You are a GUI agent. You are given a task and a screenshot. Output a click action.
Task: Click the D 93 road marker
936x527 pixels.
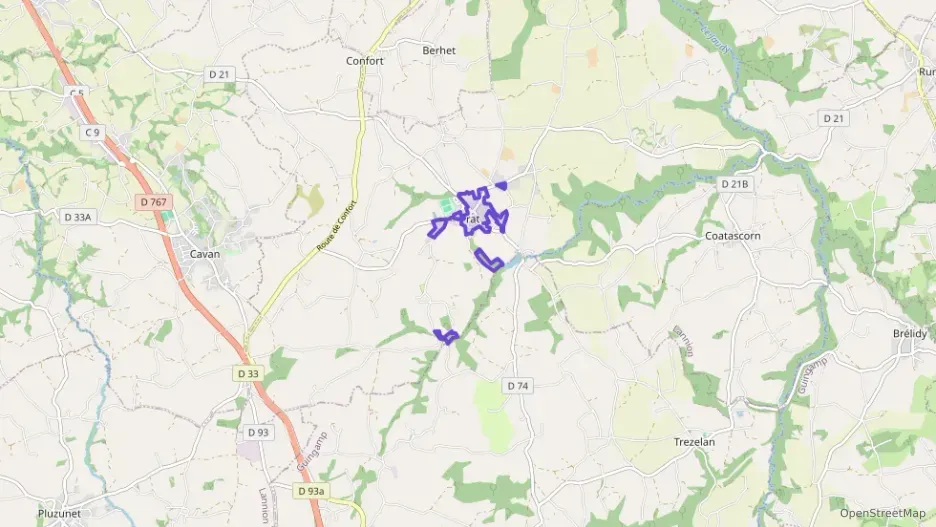point(258,433)
